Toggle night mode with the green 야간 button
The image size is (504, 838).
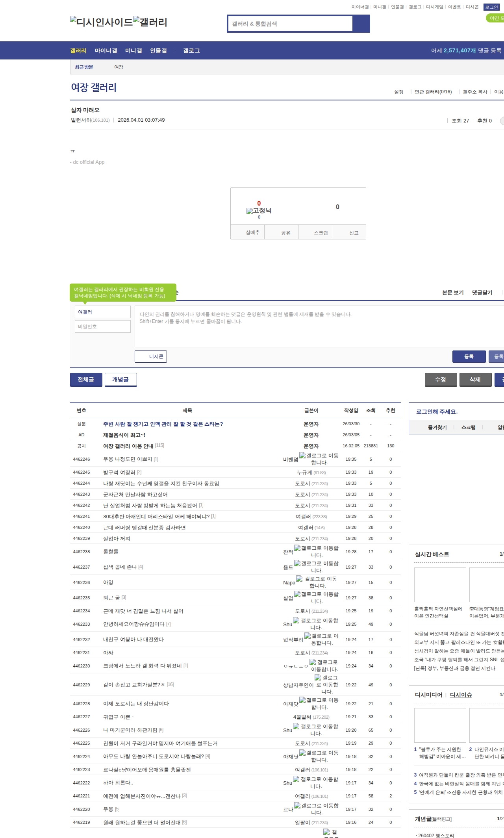[x=495, y=18]
